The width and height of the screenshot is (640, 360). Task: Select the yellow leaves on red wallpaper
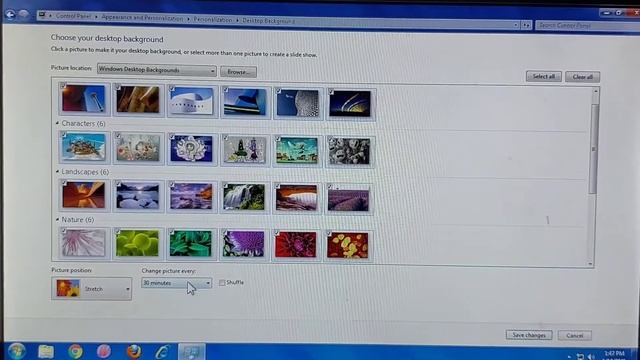pos(348,245)
